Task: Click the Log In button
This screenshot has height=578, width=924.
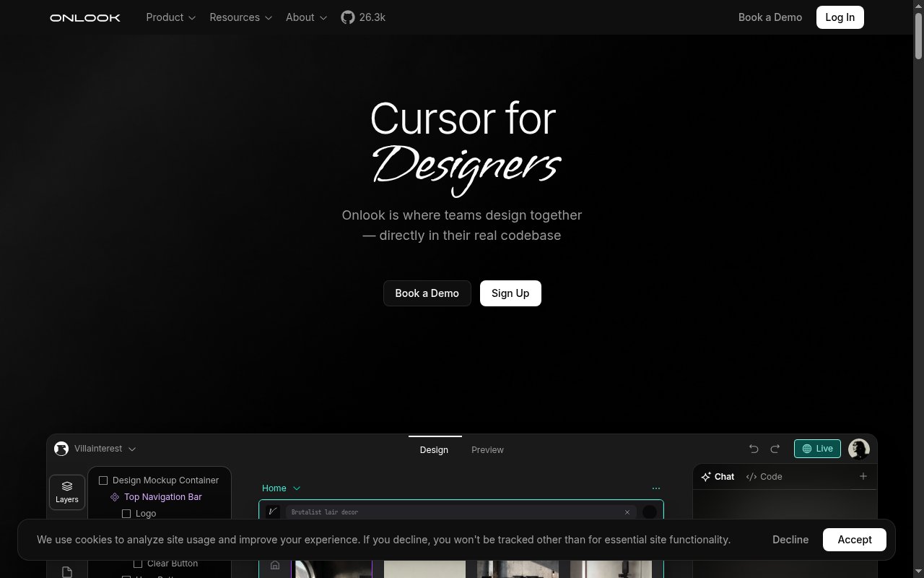Action: (x=840, y=17)
